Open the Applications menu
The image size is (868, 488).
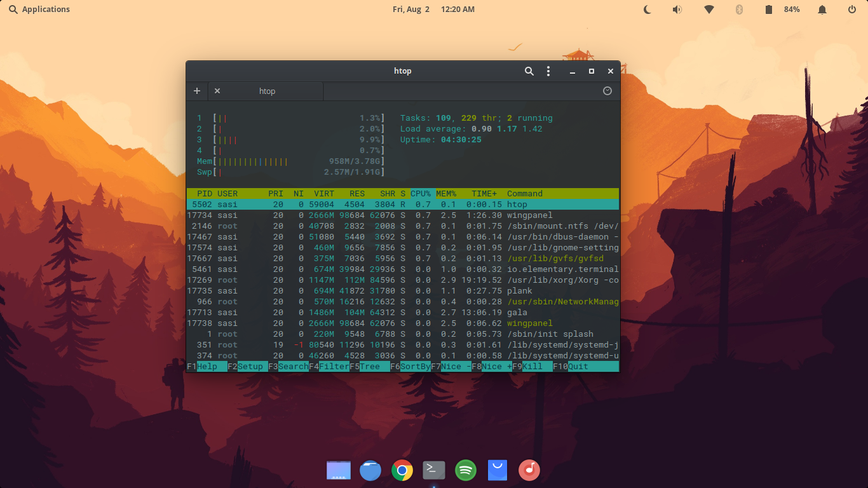point(39,9)
